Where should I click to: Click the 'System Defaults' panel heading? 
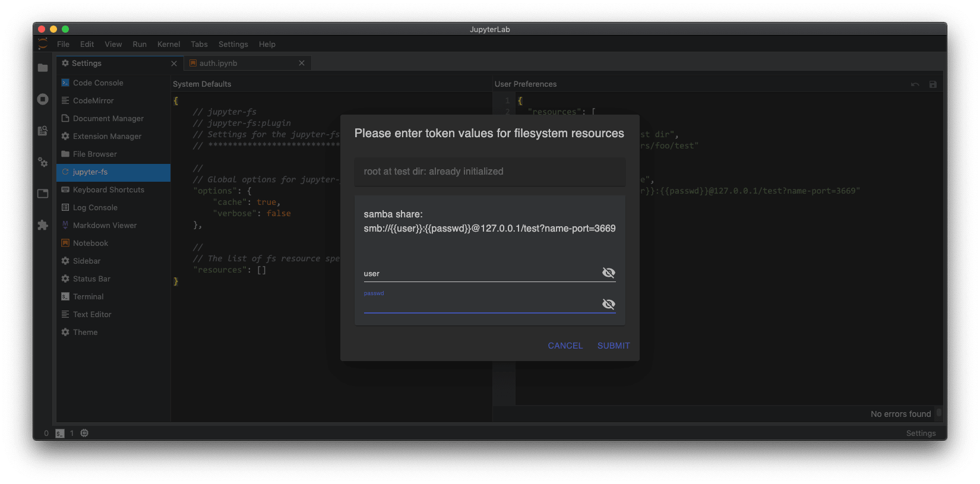(x=202, y=84)
